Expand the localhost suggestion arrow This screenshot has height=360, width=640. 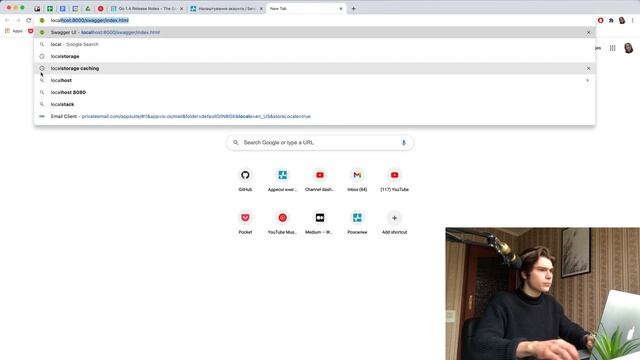click(588, 80)
